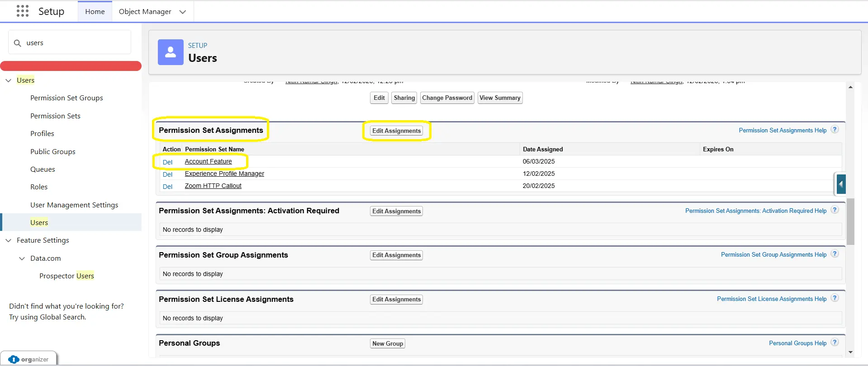This screenshot has width=868, height=366.
Task: Open the Object Manager dropdown chevron
Action: 183,12
